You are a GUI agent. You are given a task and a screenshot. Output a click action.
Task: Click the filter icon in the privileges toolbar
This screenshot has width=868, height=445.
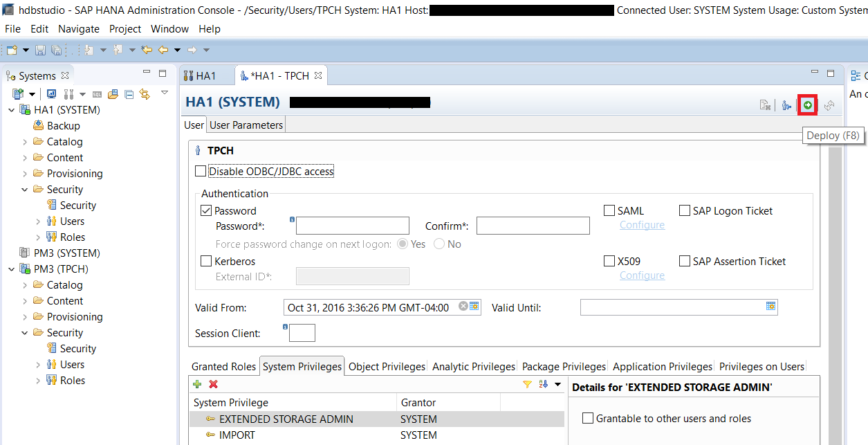(x=527, y=384)
